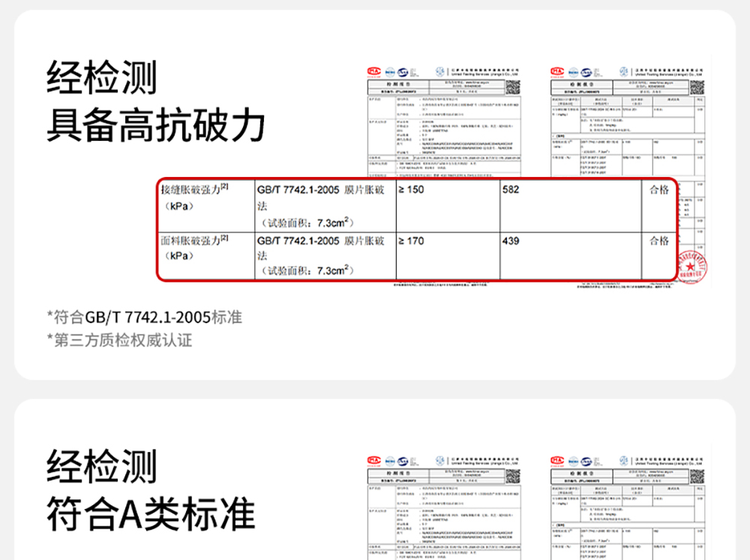Viewport: 750px width, 560px height.
Task: Click the '符合A类标准' heading
Action: click(x=151, y=514)
